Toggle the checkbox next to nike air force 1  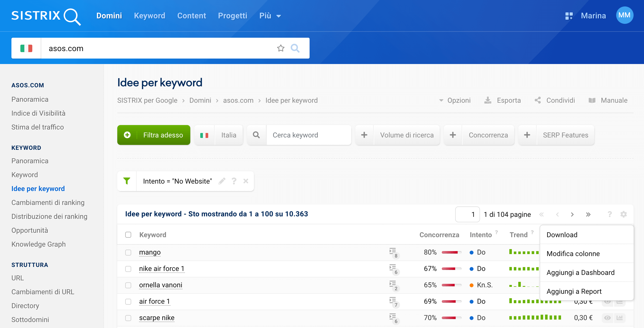coord(128,268)
